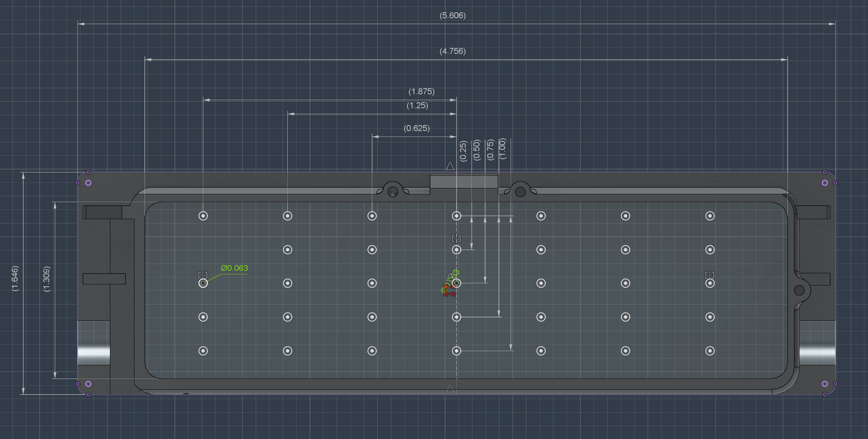868x439 pixels.
Task: Click the hole circle with the Ø0.063 leader
Action: click(203, 283)
